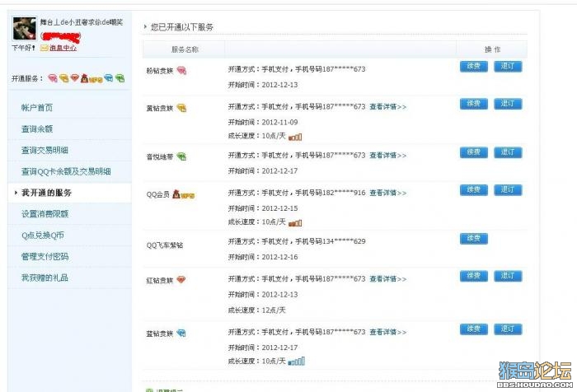Image resolution: width=577 pixels, height=392 pixels.
Task: Open 查询交易明细 in the sidebar
Action: [45, 151]
